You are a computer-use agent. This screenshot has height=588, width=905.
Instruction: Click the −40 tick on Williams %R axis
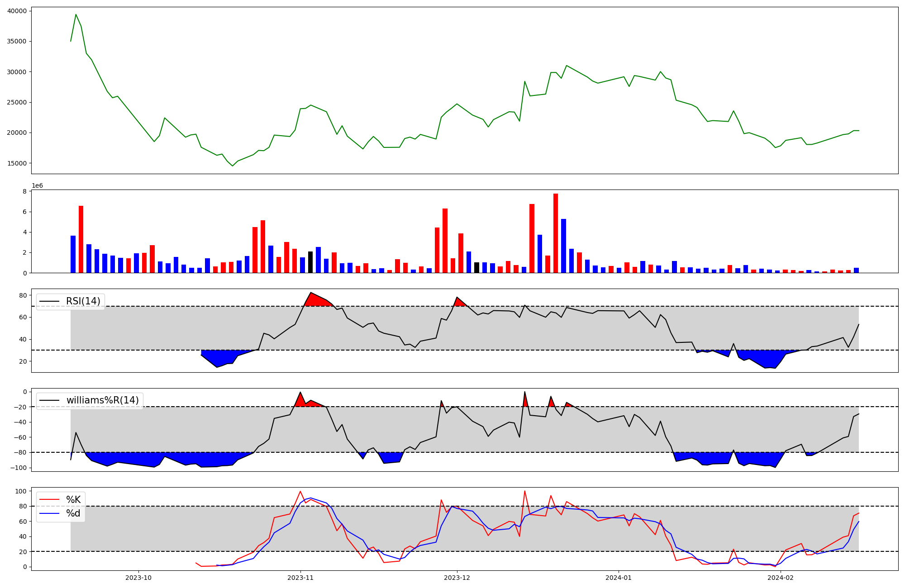pyautogui.click(x=19, y=422)
